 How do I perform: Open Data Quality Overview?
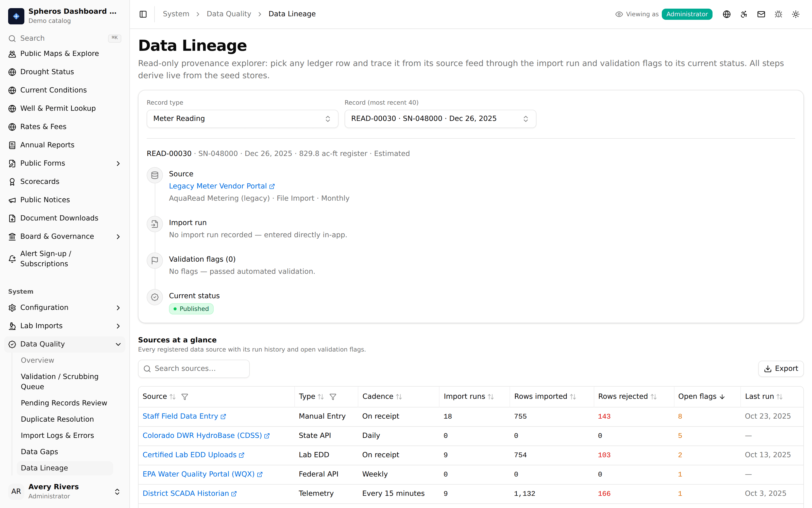pos(65,360)
